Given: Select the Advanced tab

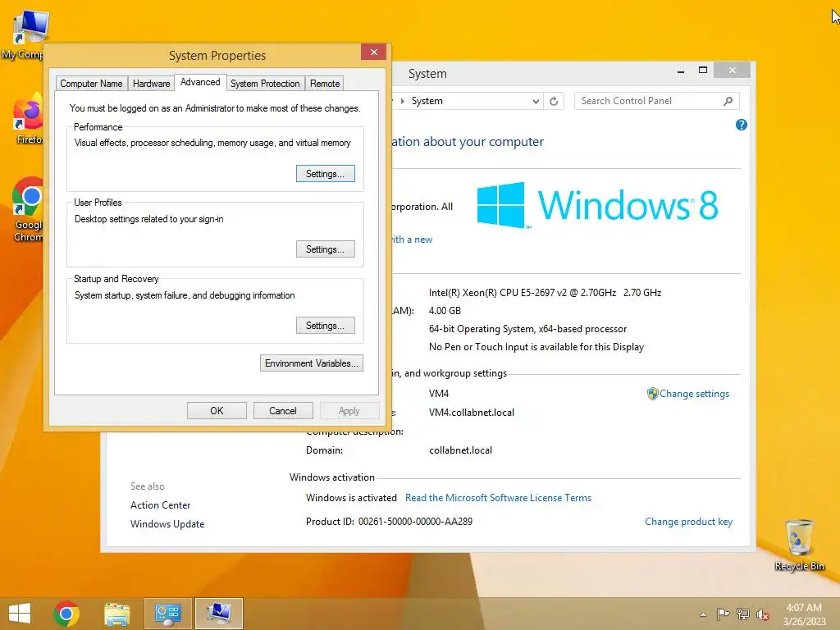Looking at the screenshot, I should (x=200, y=82).
